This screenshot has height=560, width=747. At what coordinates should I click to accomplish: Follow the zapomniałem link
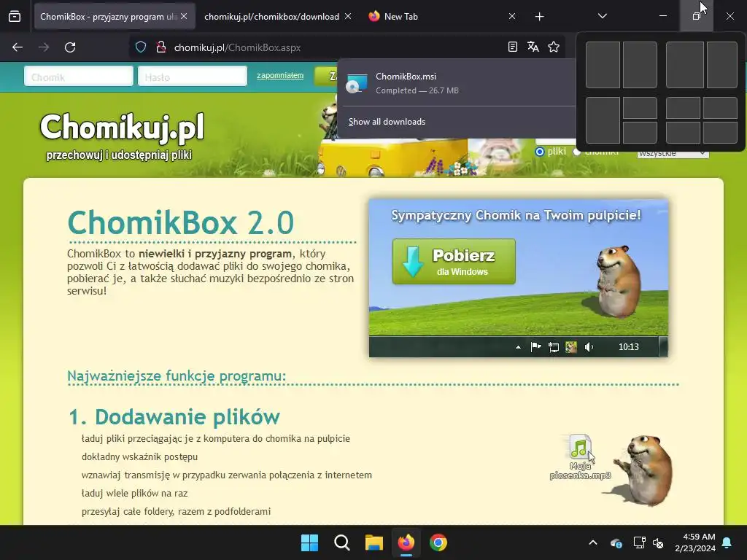pos(280,75)
